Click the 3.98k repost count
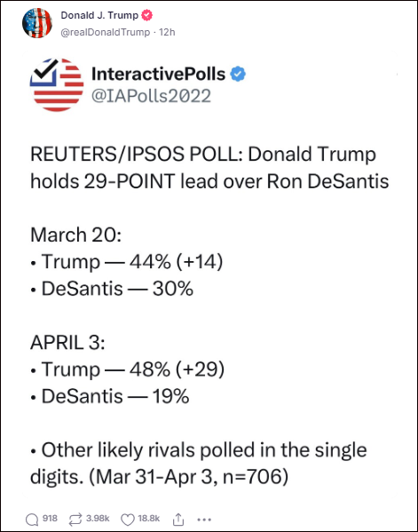The image size is (418, 532). 98,519
